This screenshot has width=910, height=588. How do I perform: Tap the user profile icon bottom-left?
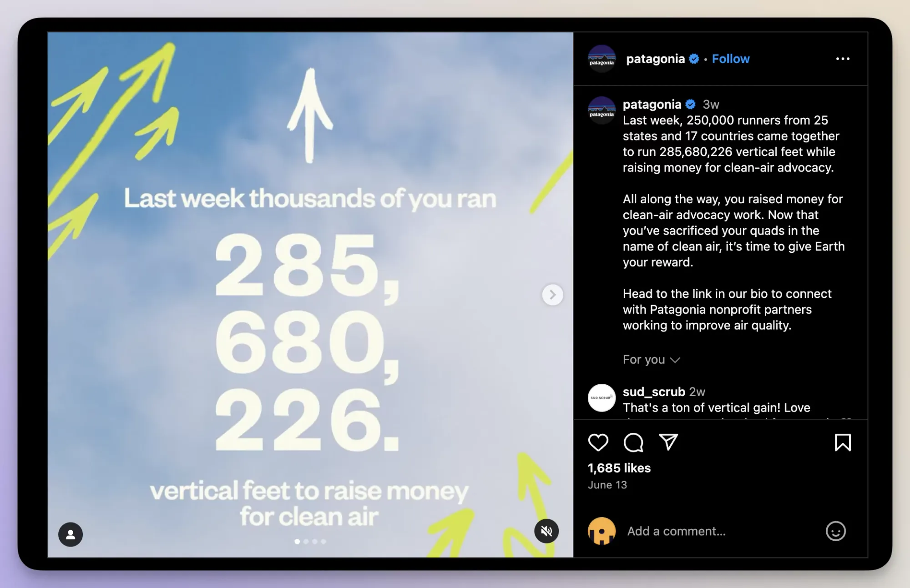tap(71, 535)
